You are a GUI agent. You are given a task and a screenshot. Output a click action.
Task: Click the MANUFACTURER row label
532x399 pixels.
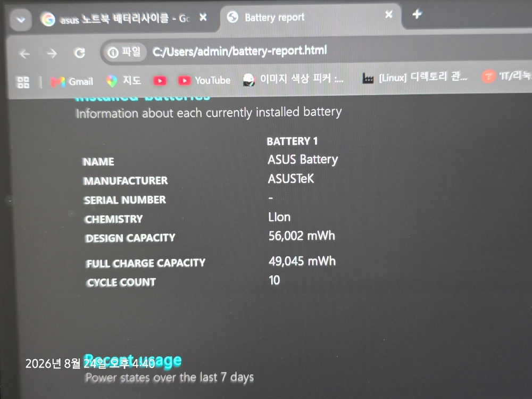coord(126,181)
